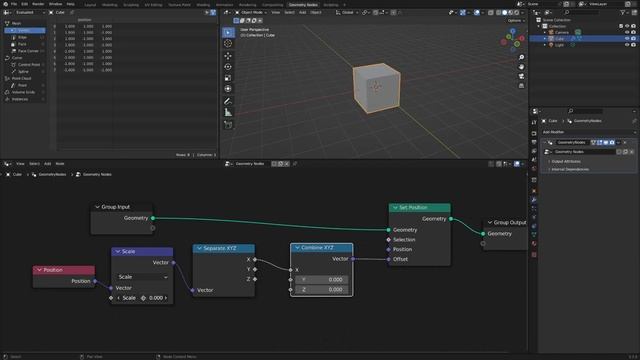Image resolution: width=640 pixels, height=360 pixels.
Task: Select Light object in outliner
Action: point(559,45)
